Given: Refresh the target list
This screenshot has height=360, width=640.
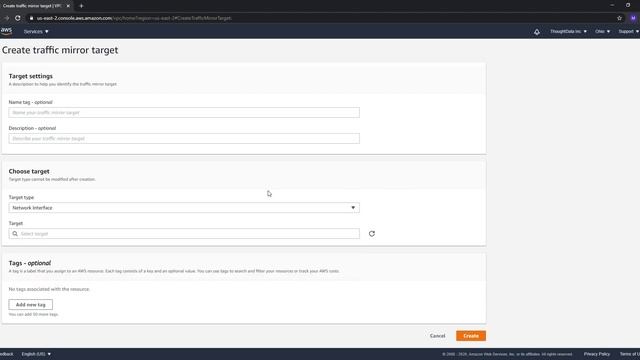Looking at the screenshot, I should coord(371,234).
